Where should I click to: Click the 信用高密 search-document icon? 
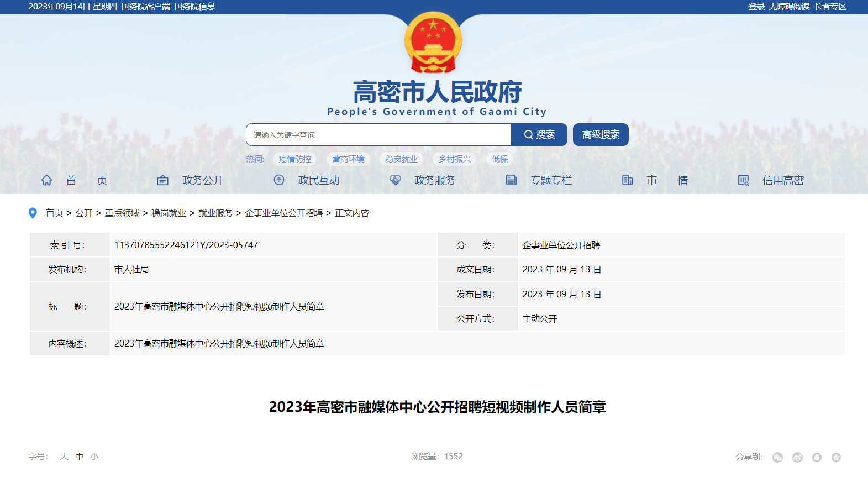pos(744,180)
